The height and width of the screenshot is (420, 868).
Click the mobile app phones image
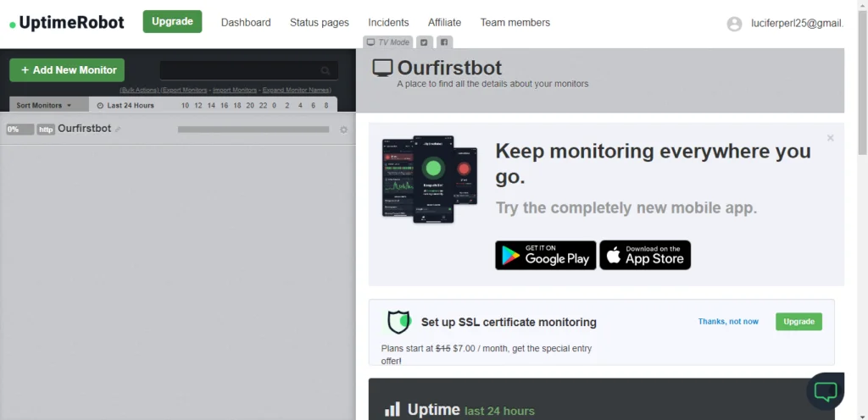click(429, 179)
